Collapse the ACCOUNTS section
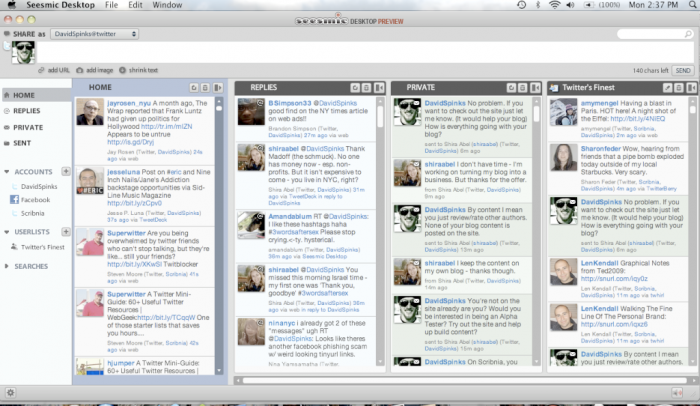Image resolution: width=700 pixels, height=406 pixels. tap(7, 172)
